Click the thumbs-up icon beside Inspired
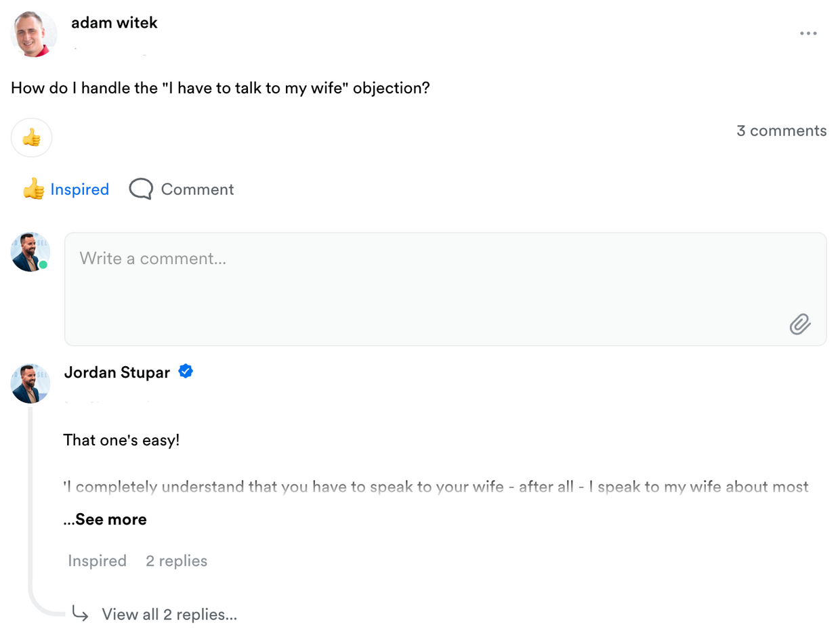840x639 pixels. pos(33,189)
